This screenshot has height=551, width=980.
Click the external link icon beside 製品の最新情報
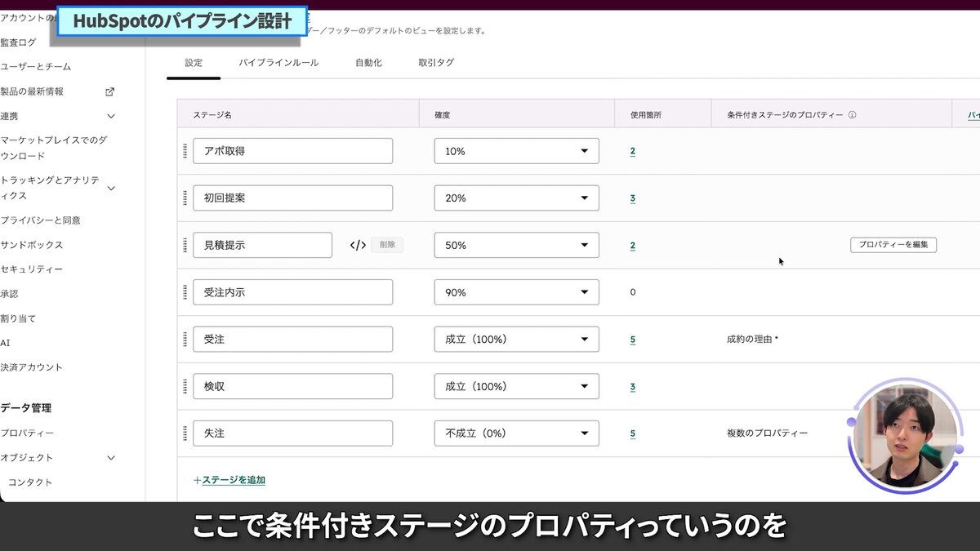click(110, 91)
